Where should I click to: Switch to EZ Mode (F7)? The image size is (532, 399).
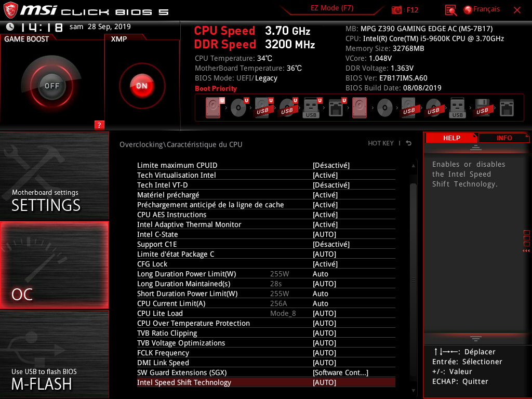[x=332, y=8]
